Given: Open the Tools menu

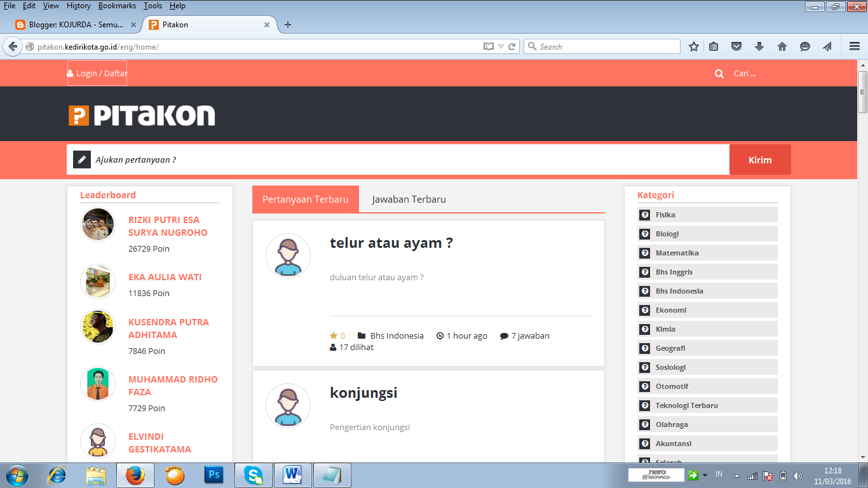Looking at the screenshot, I should [x=153, y=6].
